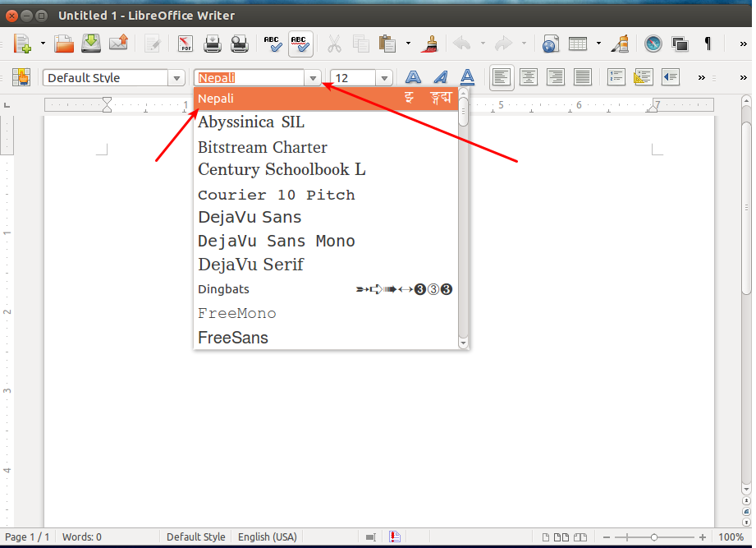This screenshot has height=548, width=756.
Task: Insert a table
Action: (578, 44)
